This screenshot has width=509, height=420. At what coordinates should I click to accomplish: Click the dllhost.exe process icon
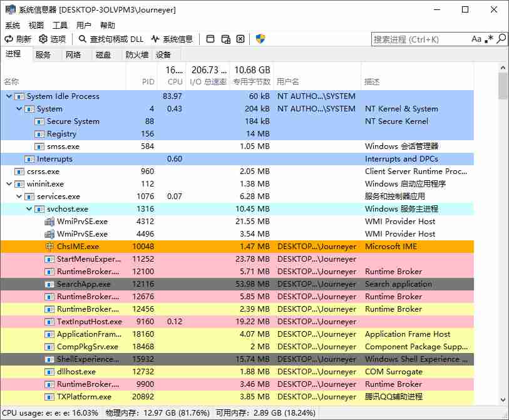click(49, 372)
